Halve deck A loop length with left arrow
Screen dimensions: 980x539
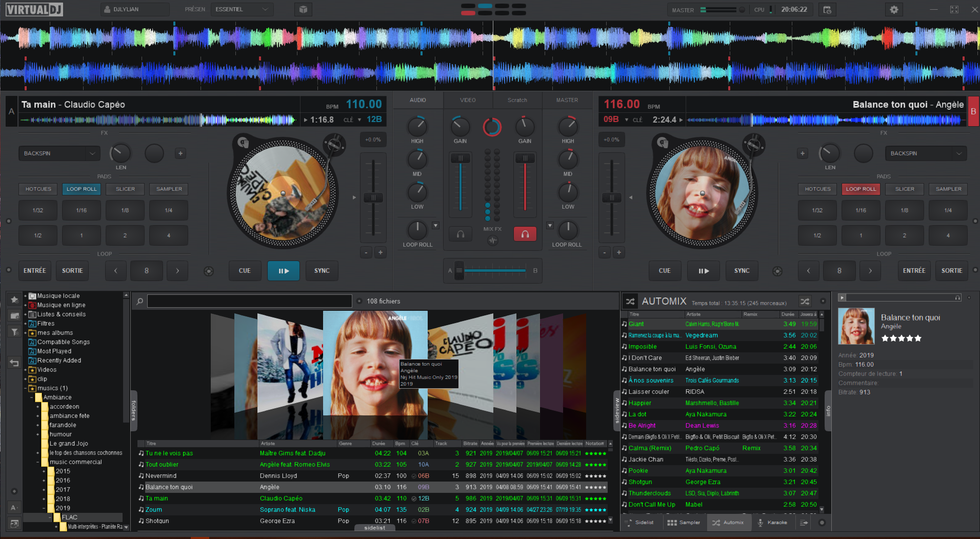click(116, 271)
